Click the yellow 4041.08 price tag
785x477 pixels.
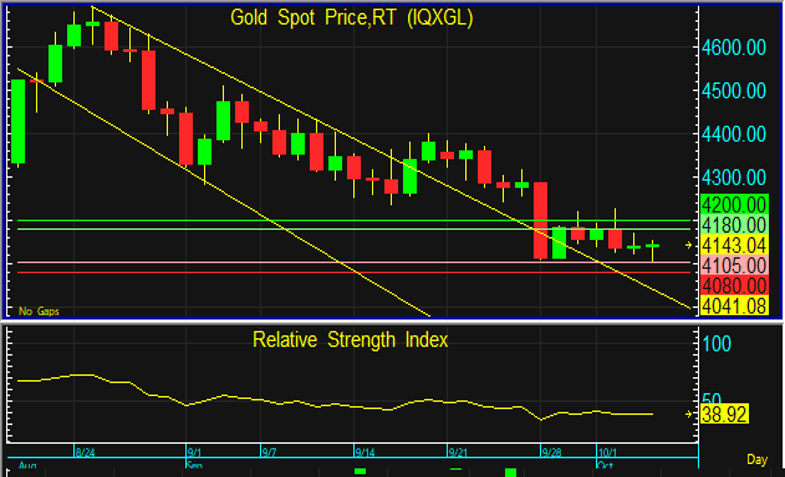click(x=734, y=305)
